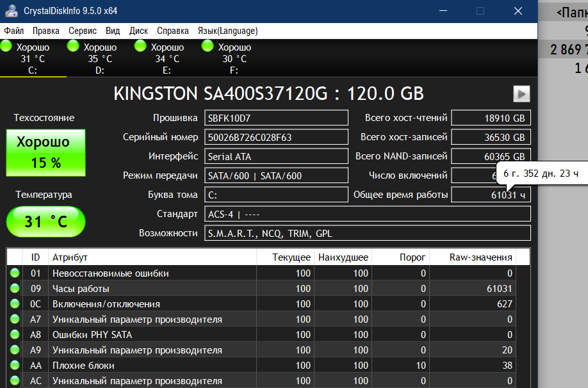This screenshot has width=588, height=388.
Task: Click the disk title KINGSTON SA400S37120G
Action: point(268,93)
